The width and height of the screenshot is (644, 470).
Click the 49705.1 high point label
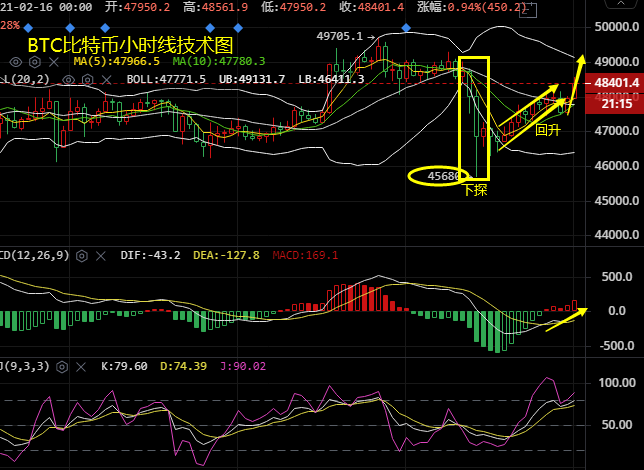340,37
